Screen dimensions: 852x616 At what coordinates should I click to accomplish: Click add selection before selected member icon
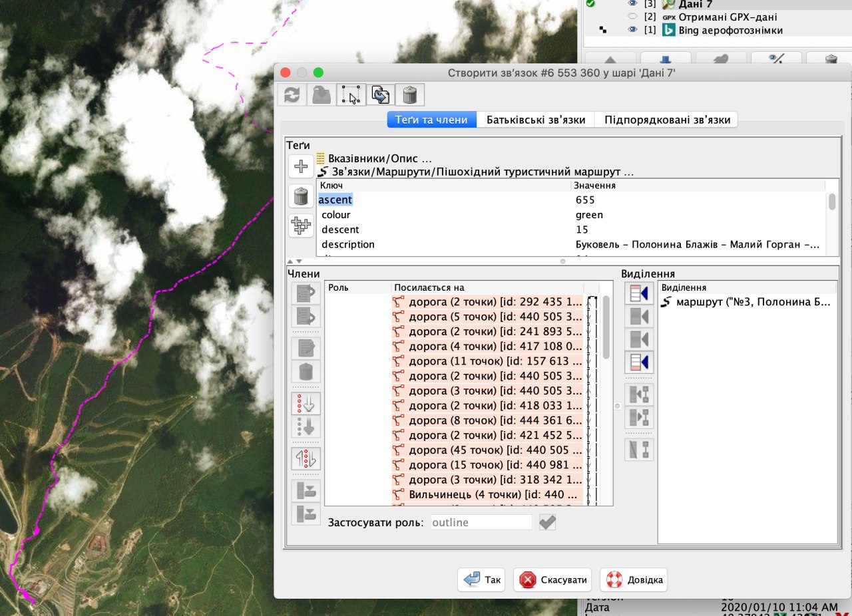tap(638, 316)
